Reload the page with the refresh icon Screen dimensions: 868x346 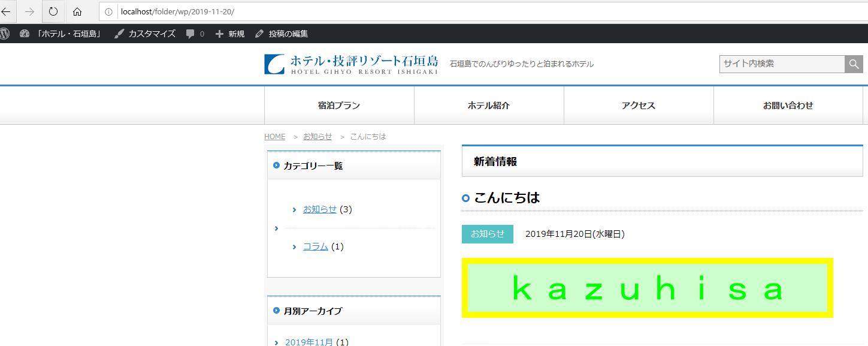(x=53, y=11)
